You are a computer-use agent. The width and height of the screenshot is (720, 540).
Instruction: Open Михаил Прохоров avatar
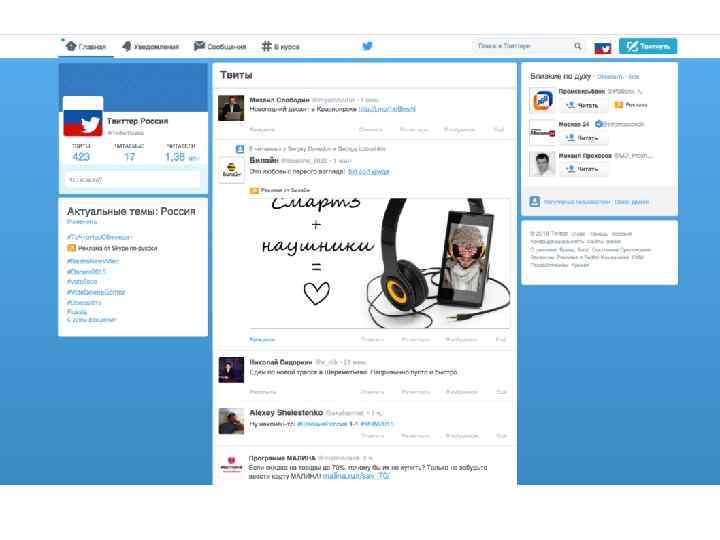pos(542,164)
